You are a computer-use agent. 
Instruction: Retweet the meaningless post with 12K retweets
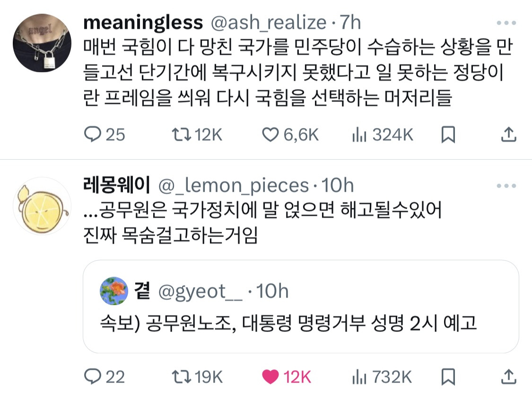pos(179,135)
